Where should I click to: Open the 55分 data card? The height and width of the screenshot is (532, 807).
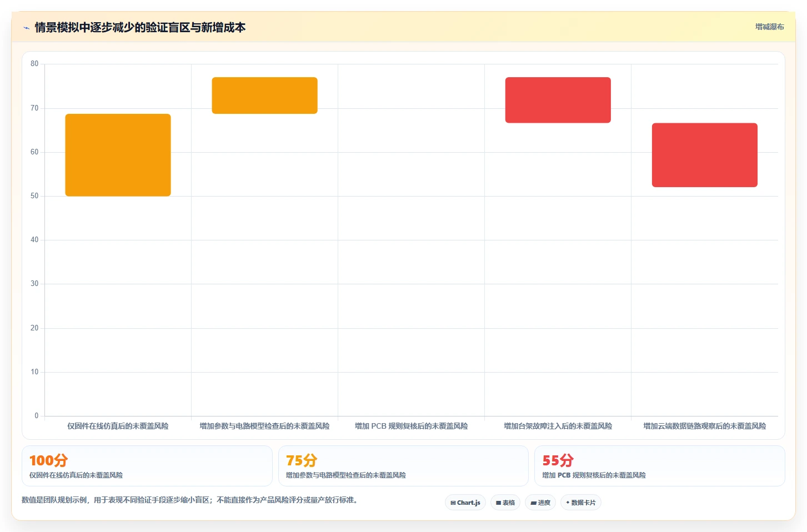point(660,466)
